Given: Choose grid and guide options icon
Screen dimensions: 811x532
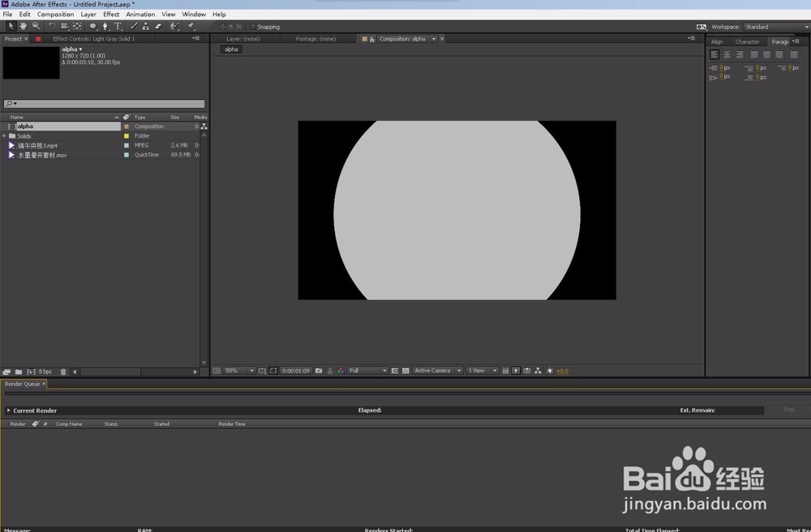Looking at the screenshot, I should click(262, 371).
